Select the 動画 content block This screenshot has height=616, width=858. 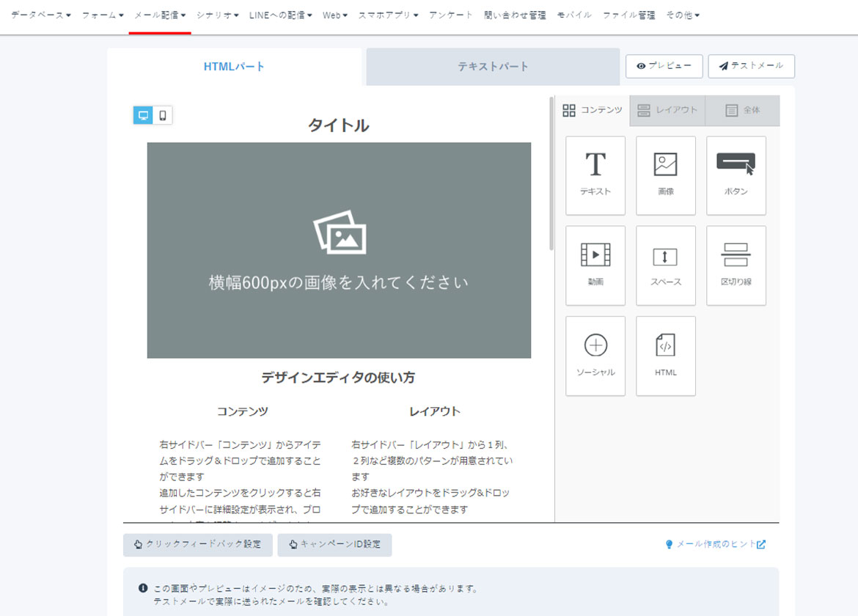(595, 265)
